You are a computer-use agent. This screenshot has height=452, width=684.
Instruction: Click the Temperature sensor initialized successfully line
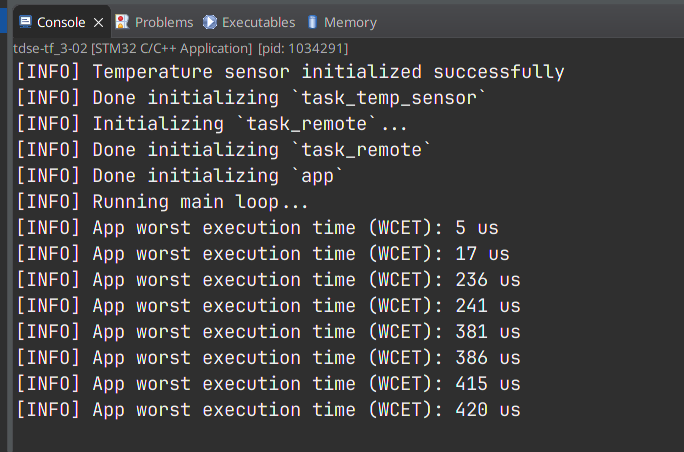[291, 72]
